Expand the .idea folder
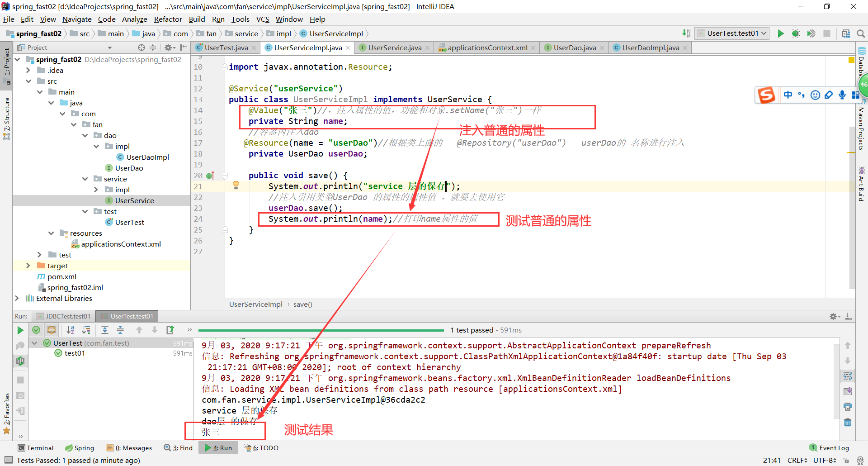868x466 pixels. pos(28,70)
